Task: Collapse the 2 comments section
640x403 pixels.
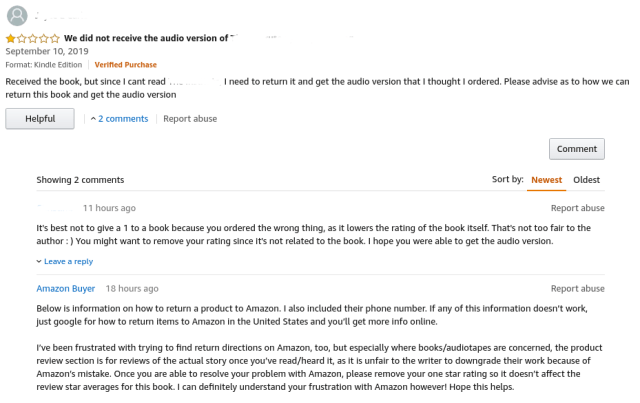Action: 120,119
